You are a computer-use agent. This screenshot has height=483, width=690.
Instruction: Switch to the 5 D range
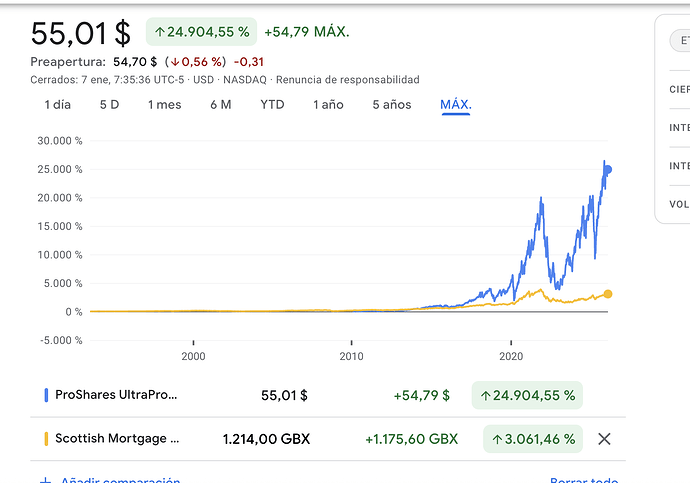click(x=109, y=105)
